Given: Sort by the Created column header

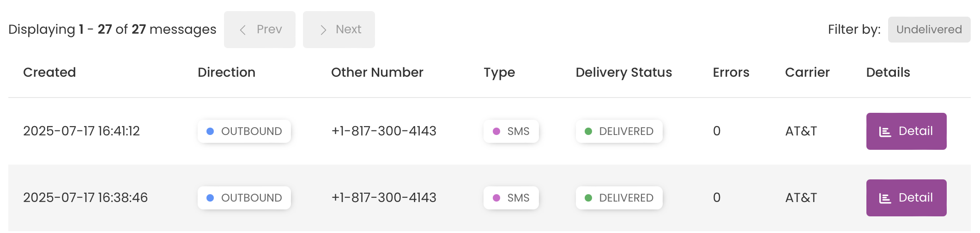Looking at the screenshot, I should tap(49, 72).
